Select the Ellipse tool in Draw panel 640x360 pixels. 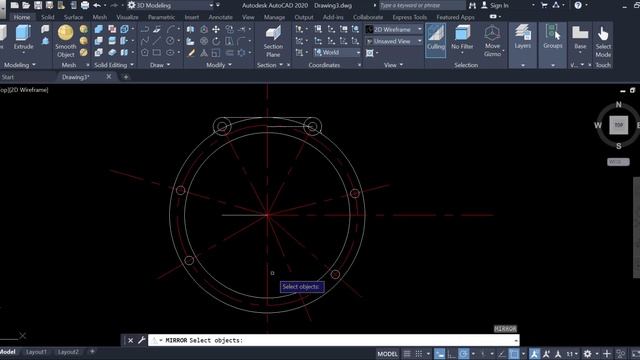pyautogui.click(x=170, y=53)
